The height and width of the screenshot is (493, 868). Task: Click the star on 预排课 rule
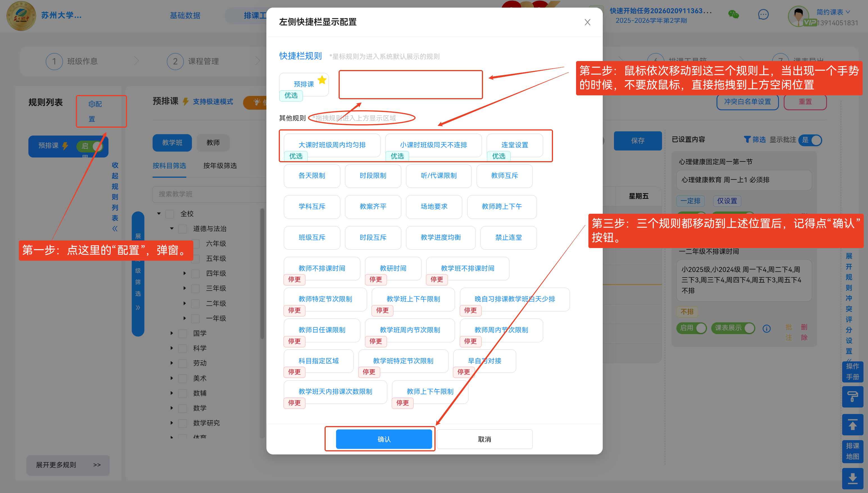coord(322,80)
